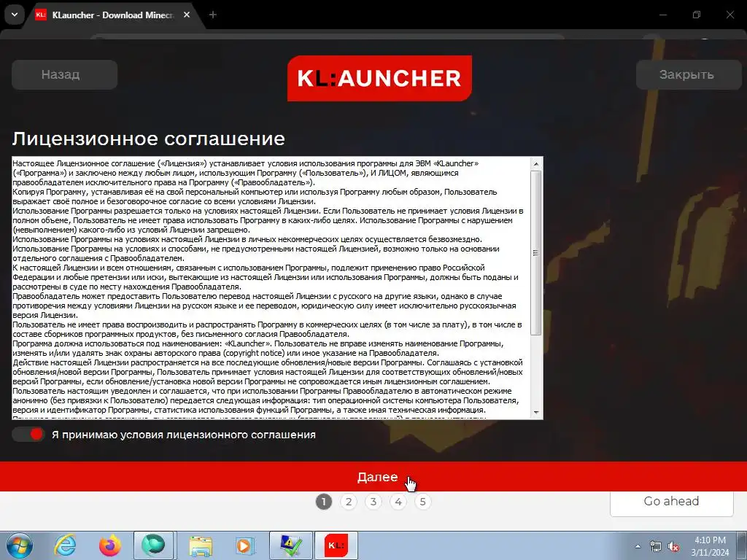Click the KLauncher red logo
This screenshot has width=747, height=560.
[379, 78]
